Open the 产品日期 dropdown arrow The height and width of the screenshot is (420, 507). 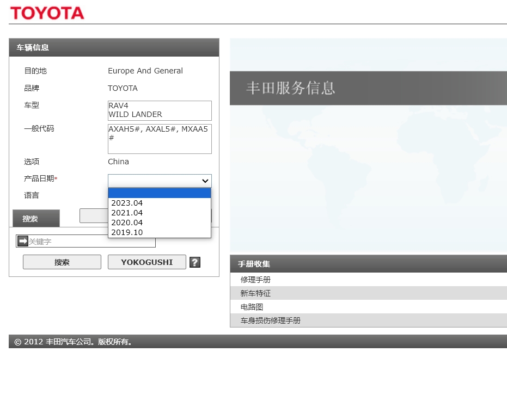[x=205, y=181]
